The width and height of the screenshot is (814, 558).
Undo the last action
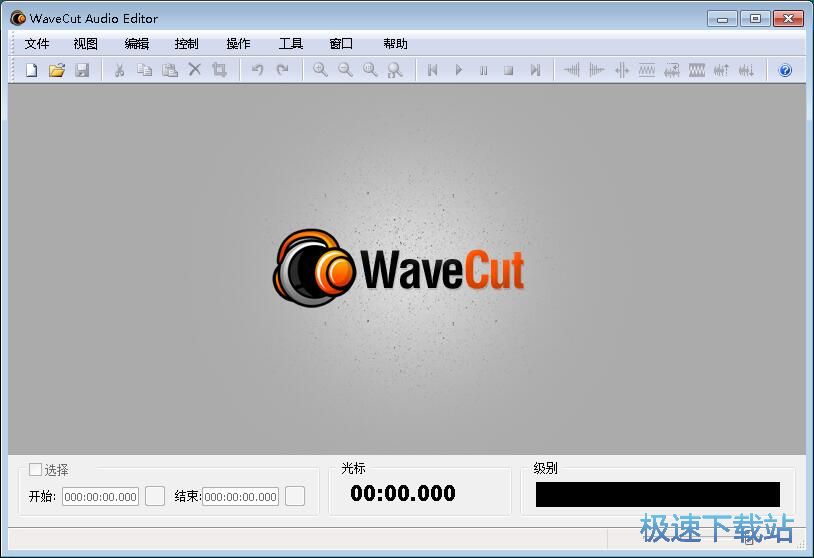257,70
